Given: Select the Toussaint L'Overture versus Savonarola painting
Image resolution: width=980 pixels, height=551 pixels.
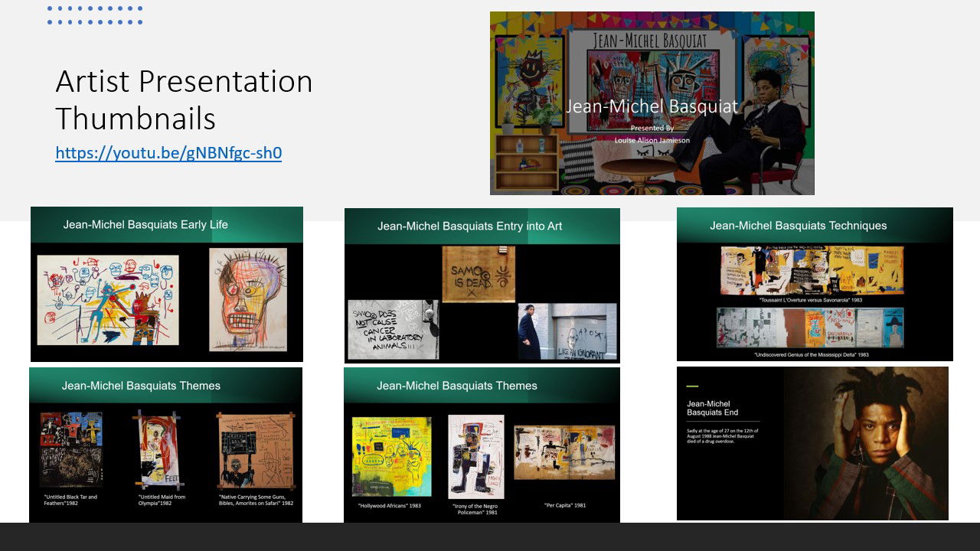Looking at the screenshot, I should pyautogui.click(x=812, y=270).
